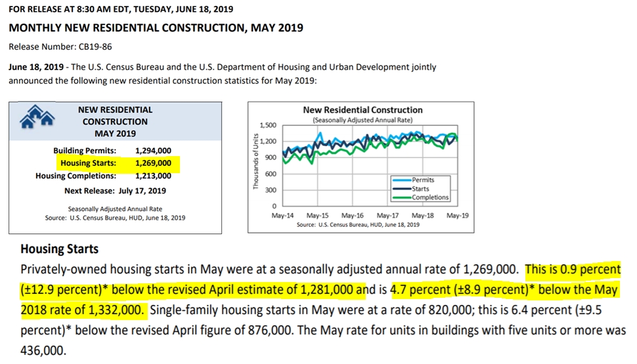The width and height of the screenshot is (637, 364).
Task: Click the Completions legend entry in chart
Action: [430, 197]
